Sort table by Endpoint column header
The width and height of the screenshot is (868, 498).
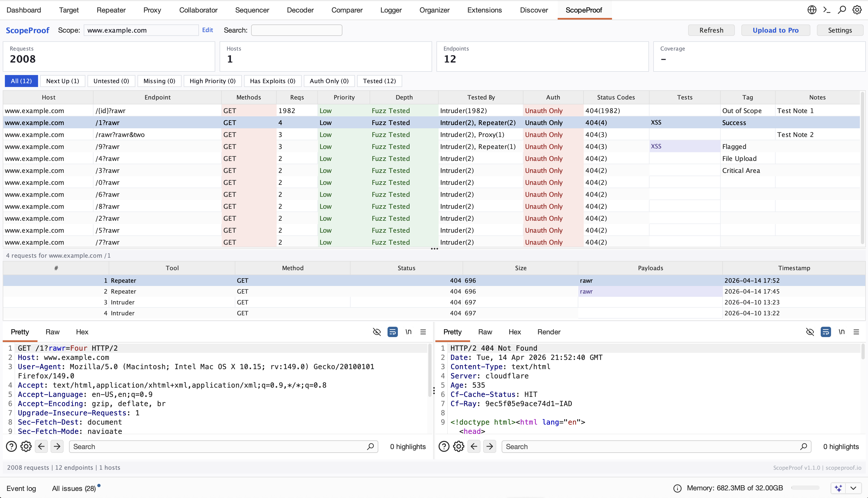157,98
